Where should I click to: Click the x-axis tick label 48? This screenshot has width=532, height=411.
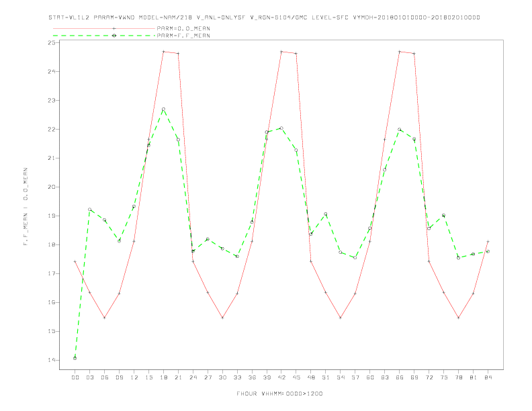coord(311,377)
